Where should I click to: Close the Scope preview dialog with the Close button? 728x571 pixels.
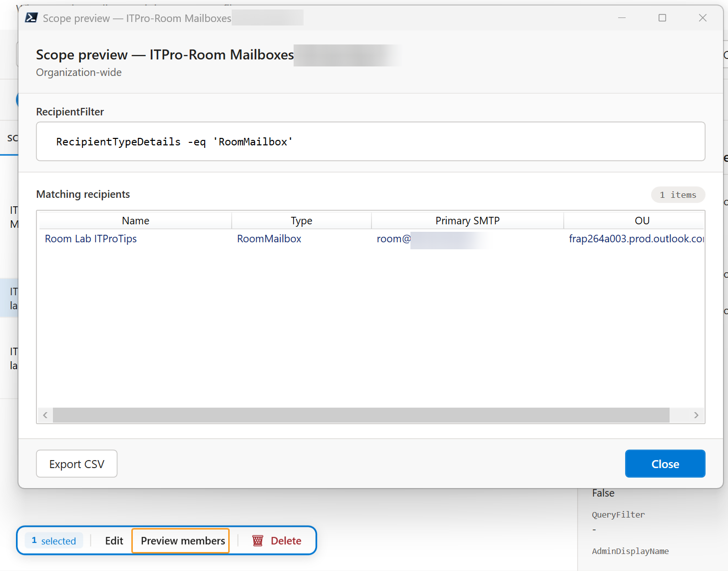665,464
